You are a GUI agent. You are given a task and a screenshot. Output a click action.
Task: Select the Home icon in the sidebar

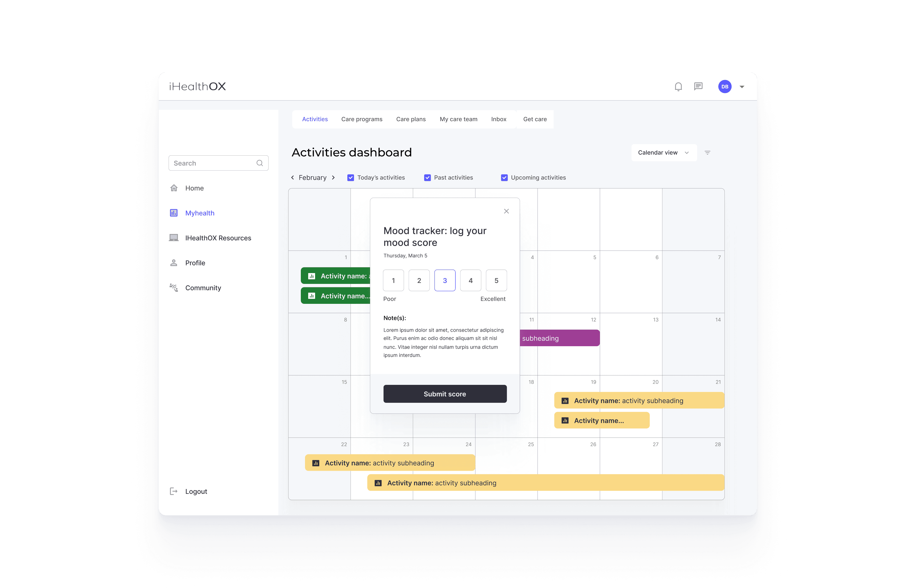(174, 188)
